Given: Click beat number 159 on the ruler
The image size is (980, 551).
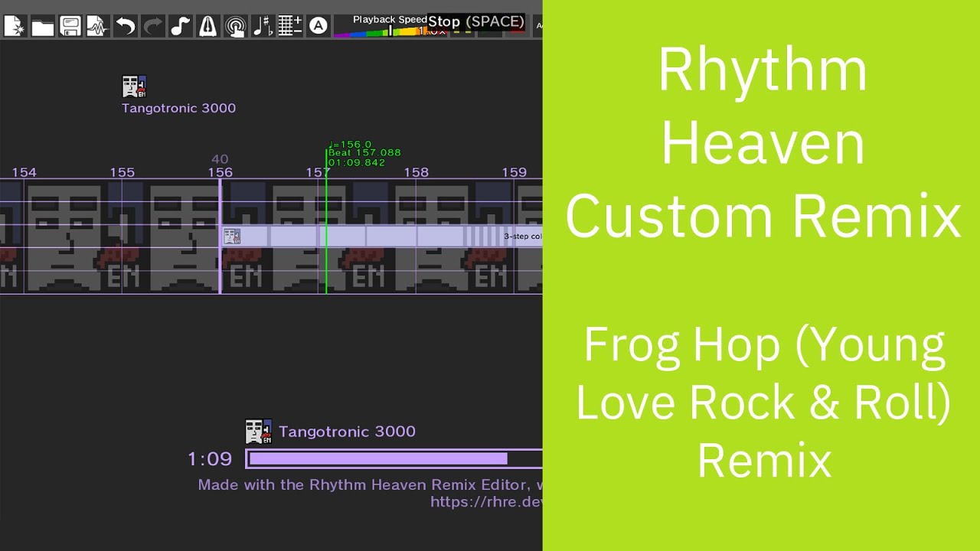Looking at the screenshot, I should coord(514,172).
